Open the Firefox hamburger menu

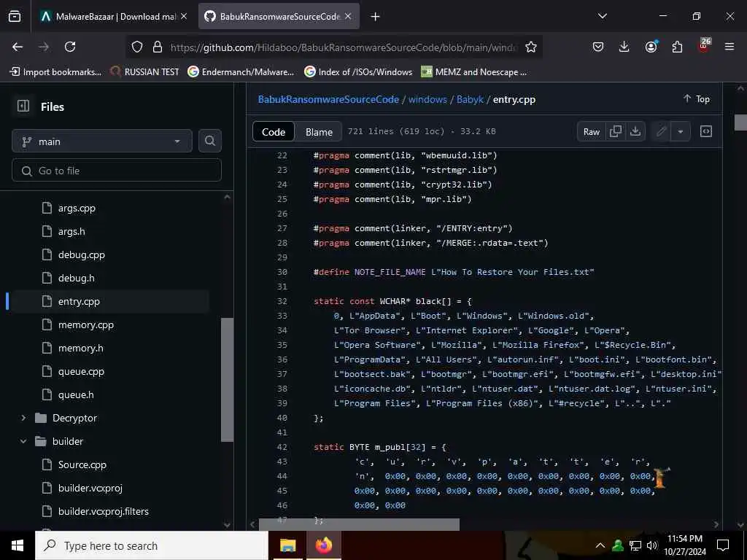[729, 47]
